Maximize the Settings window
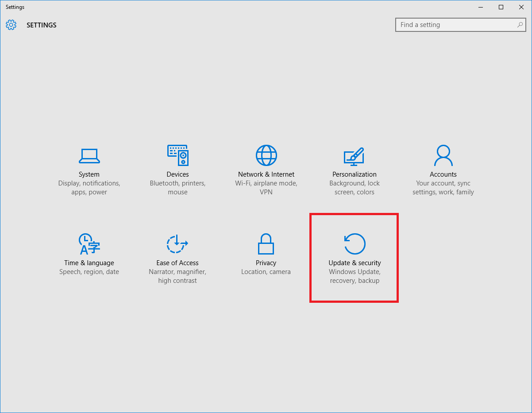Viewport: 532px width, 413px height. tap(501, 7)
